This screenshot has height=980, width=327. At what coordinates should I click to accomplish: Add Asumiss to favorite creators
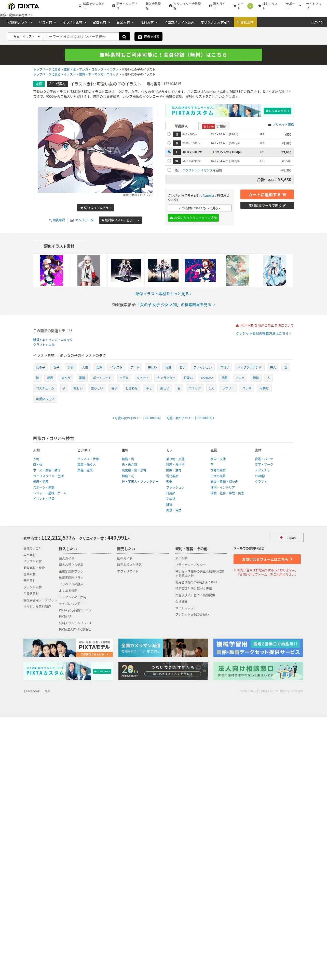[x=193, y=218]
